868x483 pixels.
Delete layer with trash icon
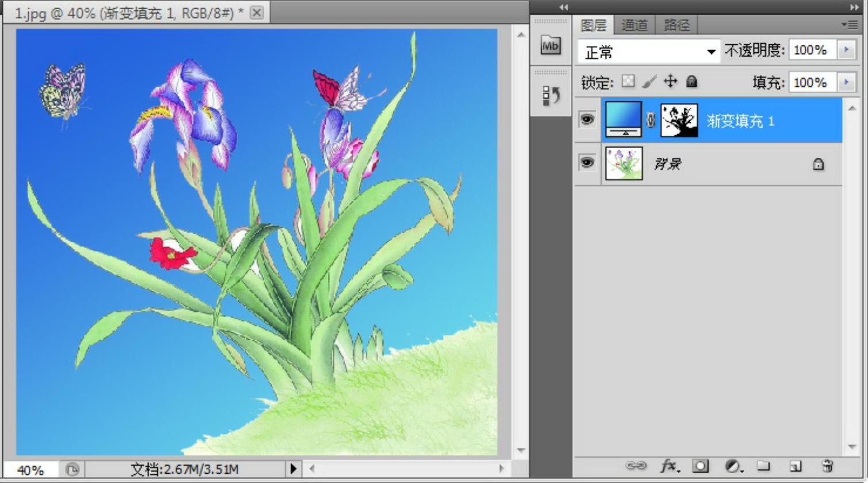[x=828, y=466]
